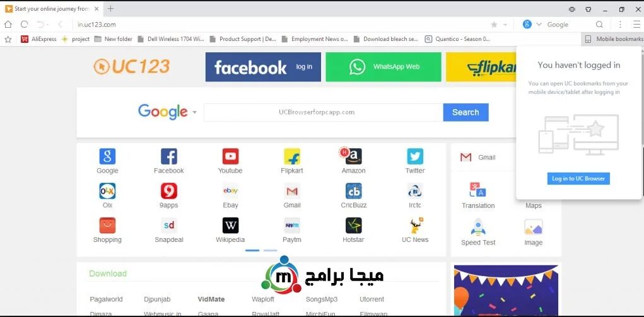Open the VidMate download link

tap(211, 299)
